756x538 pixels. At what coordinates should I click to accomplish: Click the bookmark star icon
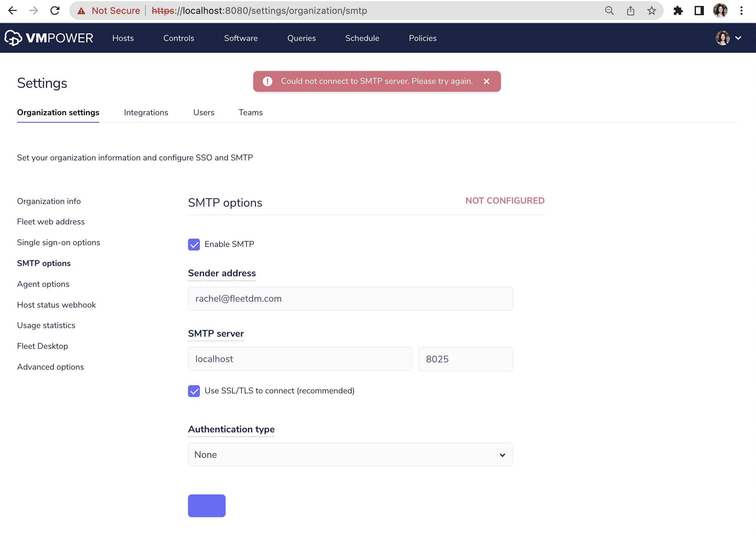(x=651, y=10)
